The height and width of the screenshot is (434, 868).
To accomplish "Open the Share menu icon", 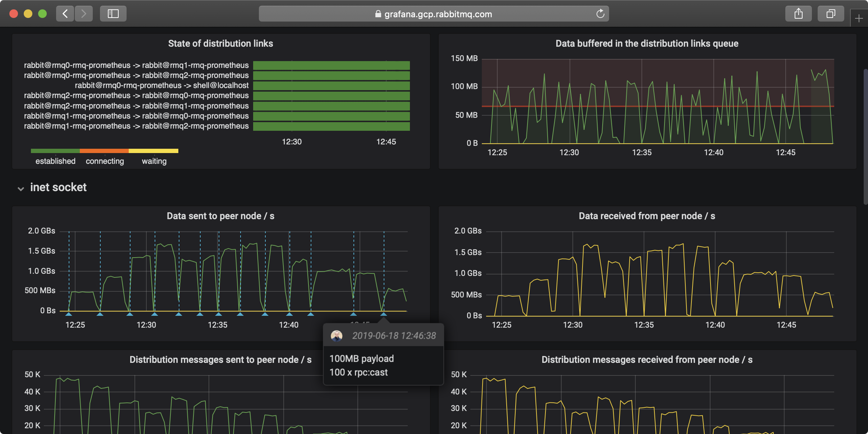I will tap(798, 14).
